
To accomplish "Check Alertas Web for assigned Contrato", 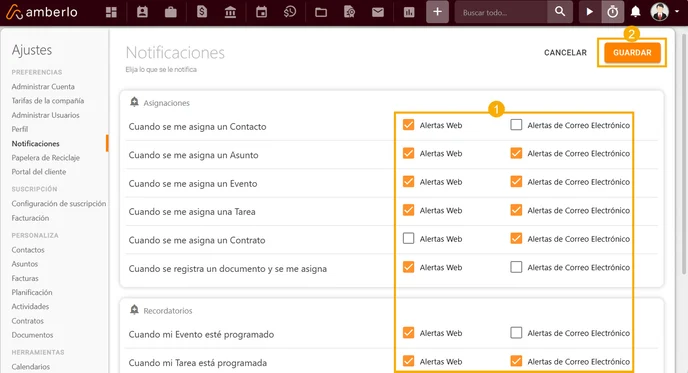I will [x=408, y=239].
